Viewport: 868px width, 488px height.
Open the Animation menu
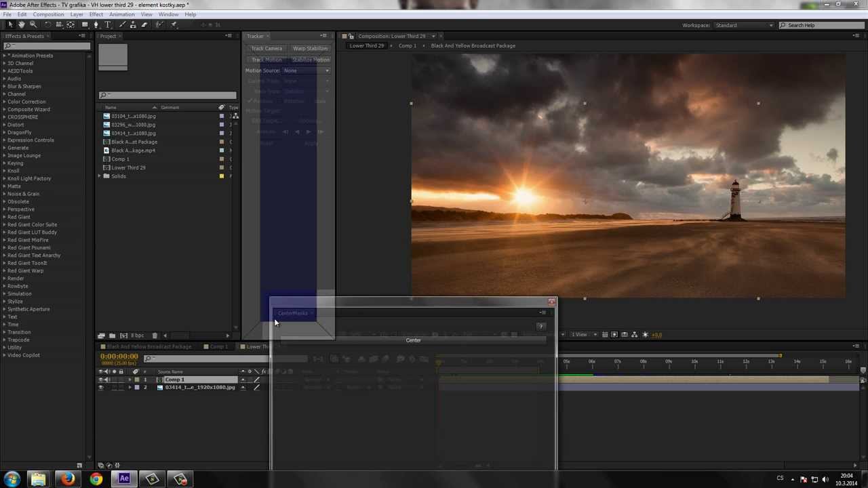click(x=121, y=14)
